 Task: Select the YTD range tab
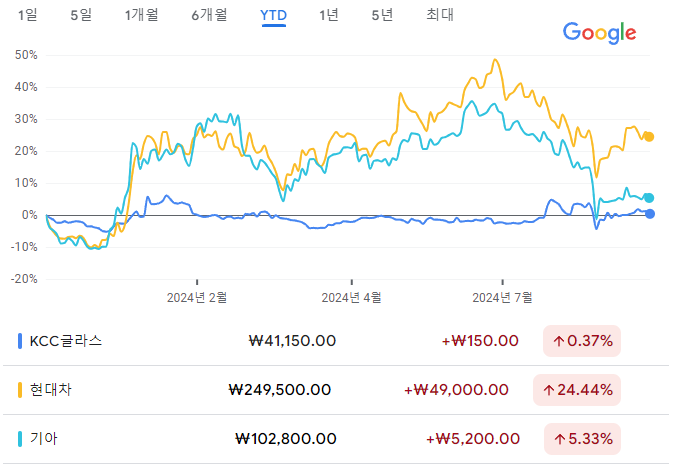(x=273, y=16)
